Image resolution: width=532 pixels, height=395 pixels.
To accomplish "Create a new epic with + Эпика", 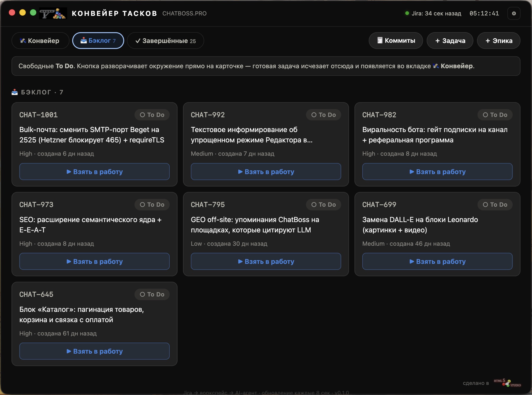I will click(499, 40).
